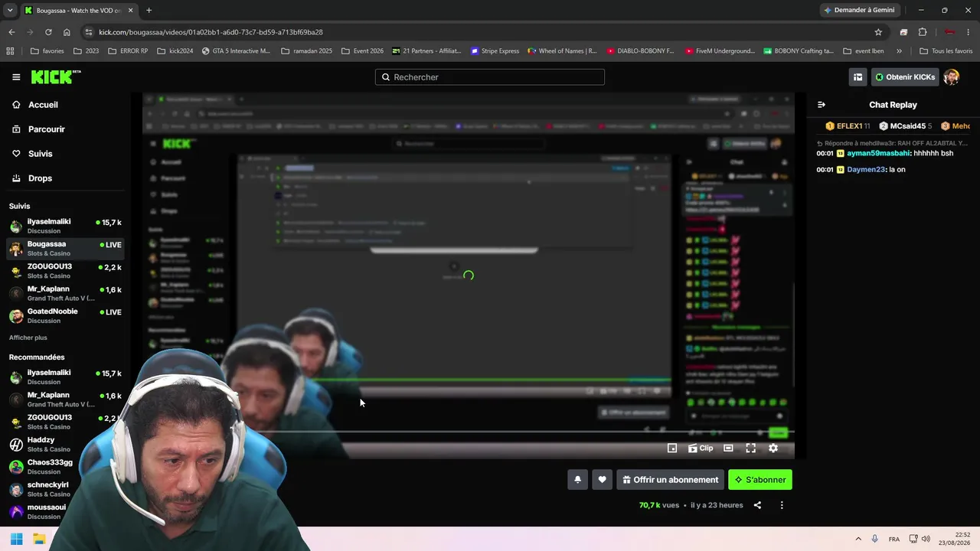
Task: Open GoatedNoobie channel in Suivis
Action: click(x=65, y=315)
